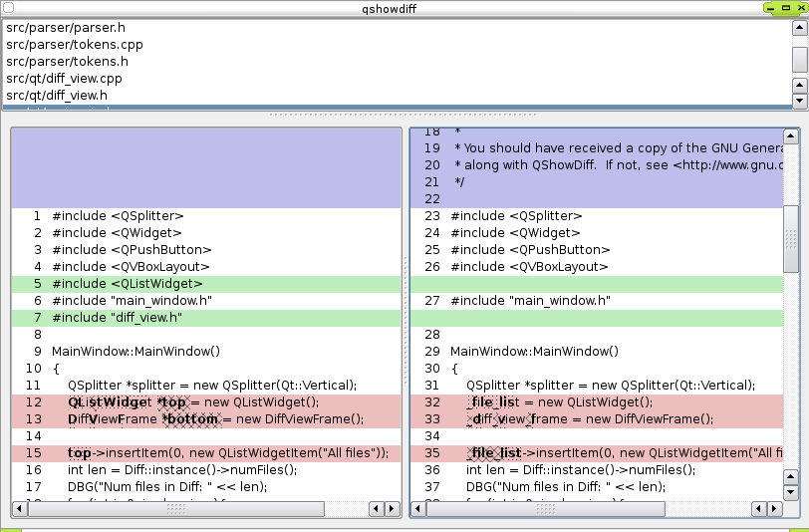Click the file list scrollbar down arrow

point(800,100)
